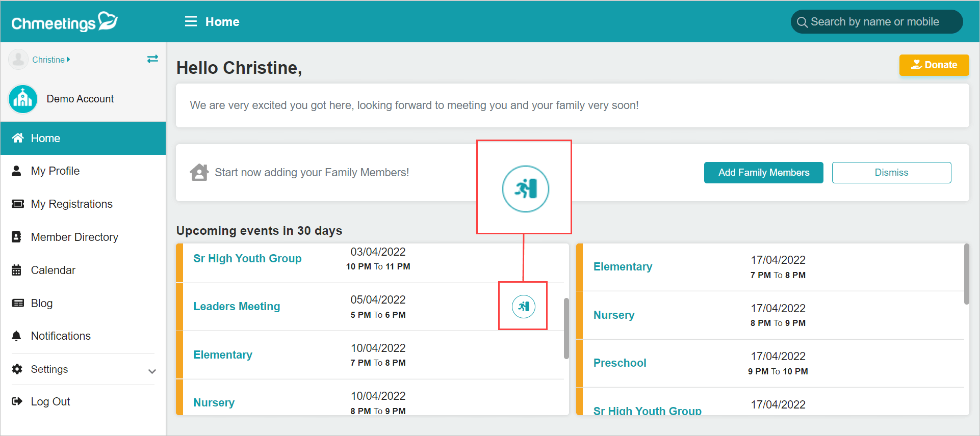Open Elementary event on 10/04/2022

tap(223, 355)
